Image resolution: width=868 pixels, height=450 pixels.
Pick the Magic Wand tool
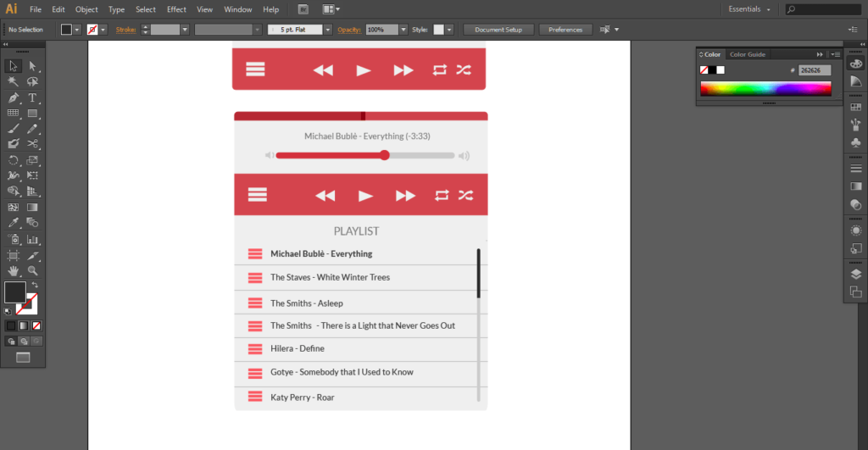[13, 82]
